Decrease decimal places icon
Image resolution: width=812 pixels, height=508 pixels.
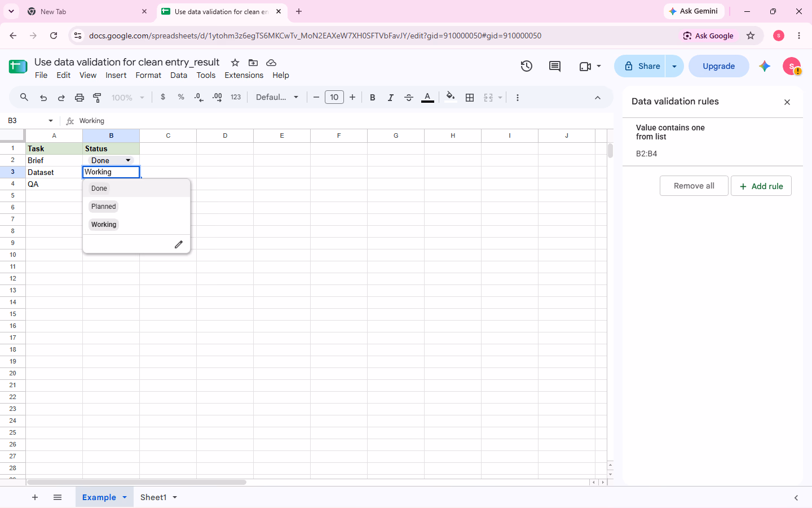point(198,97)
